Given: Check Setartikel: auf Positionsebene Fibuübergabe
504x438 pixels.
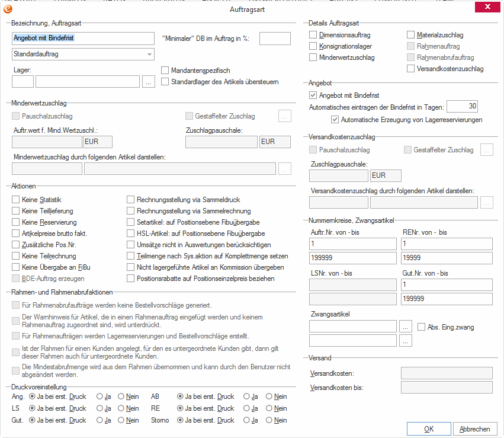Looking at the screenshot, I should [130, 222].
